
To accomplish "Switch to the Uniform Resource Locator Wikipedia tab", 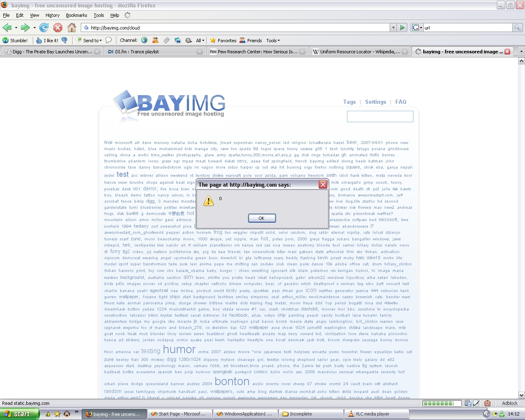I will [359, 52].
